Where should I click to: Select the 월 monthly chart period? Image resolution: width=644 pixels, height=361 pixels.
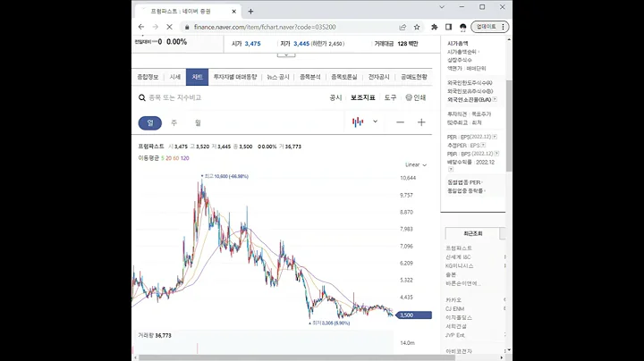point(198,123)
